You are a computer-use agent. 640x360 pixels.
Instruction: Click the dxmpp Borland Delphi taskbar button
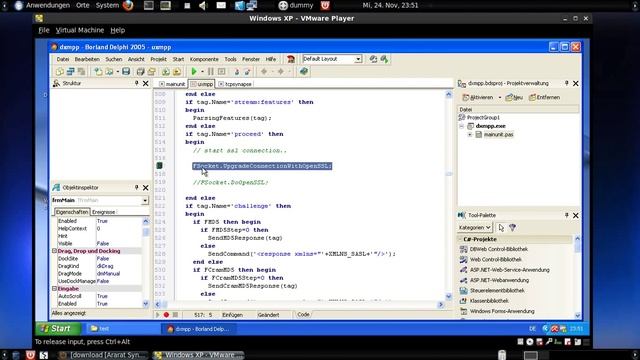click(x=199, y=329)
